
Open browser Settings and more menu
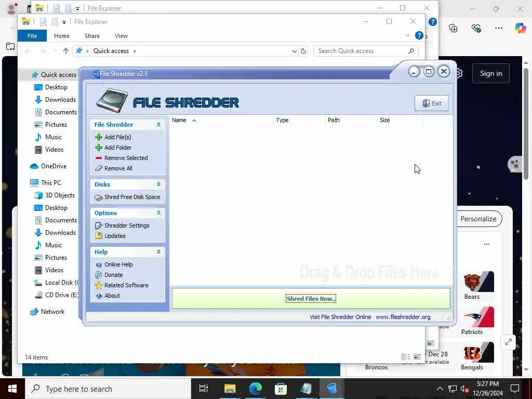click(x=498, y=28)
